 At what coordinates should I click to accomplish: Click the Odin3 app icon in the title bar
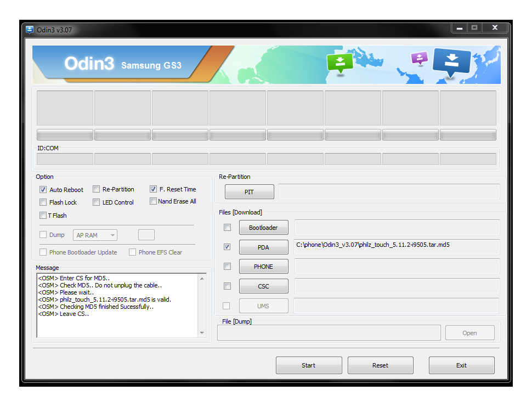pyautogui.click(x=30, y=30)
